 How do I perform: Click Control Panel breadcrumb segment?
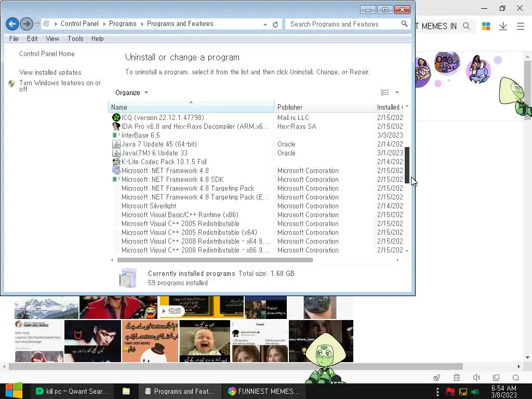pos(79,24)
